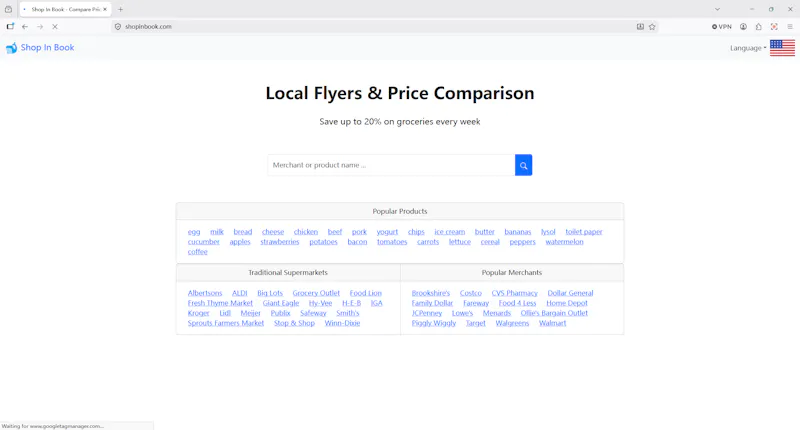Open the Giant Eagle link
The image size is (800, 430).
(x=281, y=303)
